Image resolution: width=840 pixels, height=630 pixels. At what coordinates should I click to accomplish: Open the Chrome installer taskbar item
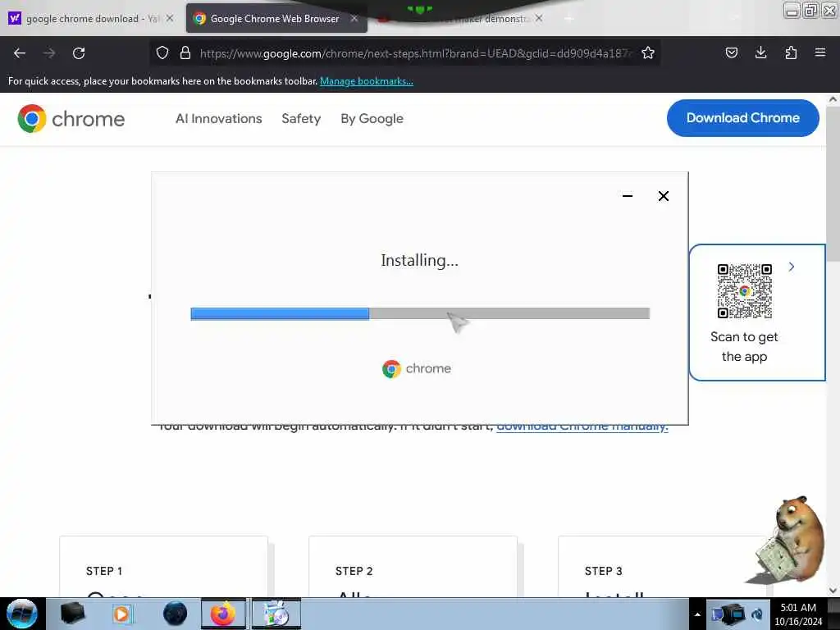pyautogui.click(x=276, y=614)
